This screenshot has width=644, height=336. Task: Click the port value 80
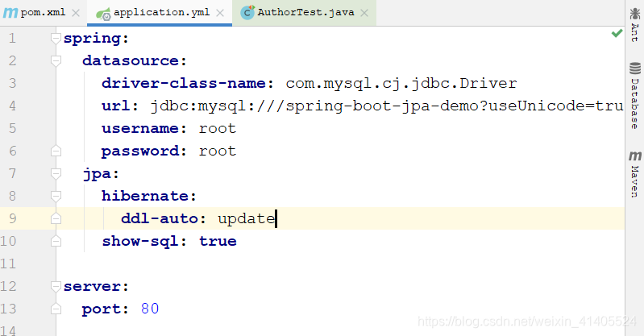coord(149,309)
